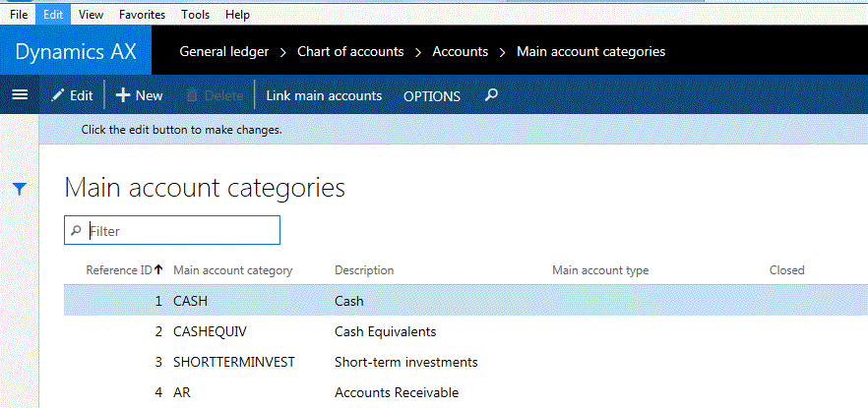Screen dimensions: 868x408
Task: Click the Main account type column header
Action: pos(600,270)
